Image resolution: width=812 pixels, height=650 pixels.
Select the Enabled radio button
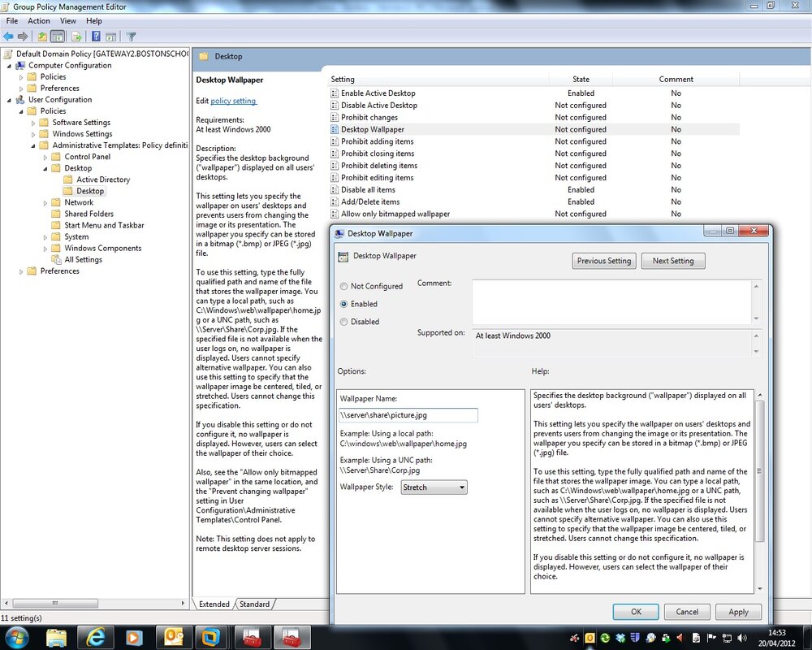click(343, 304)
